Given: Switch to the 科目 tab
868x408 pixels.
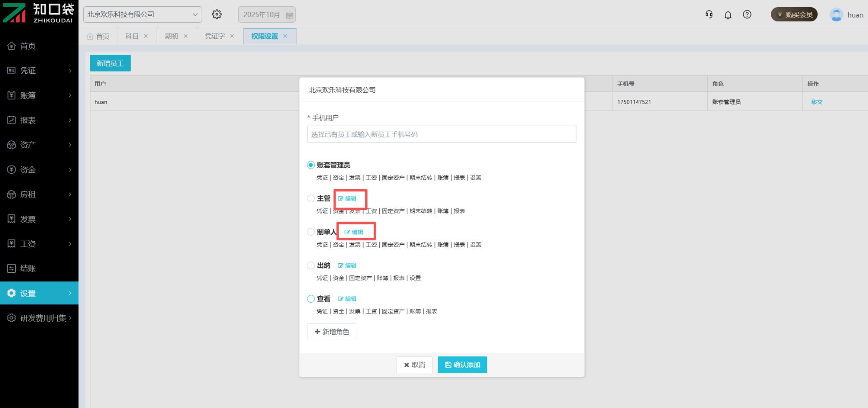Looking at the screenshot, I should 132,36.
